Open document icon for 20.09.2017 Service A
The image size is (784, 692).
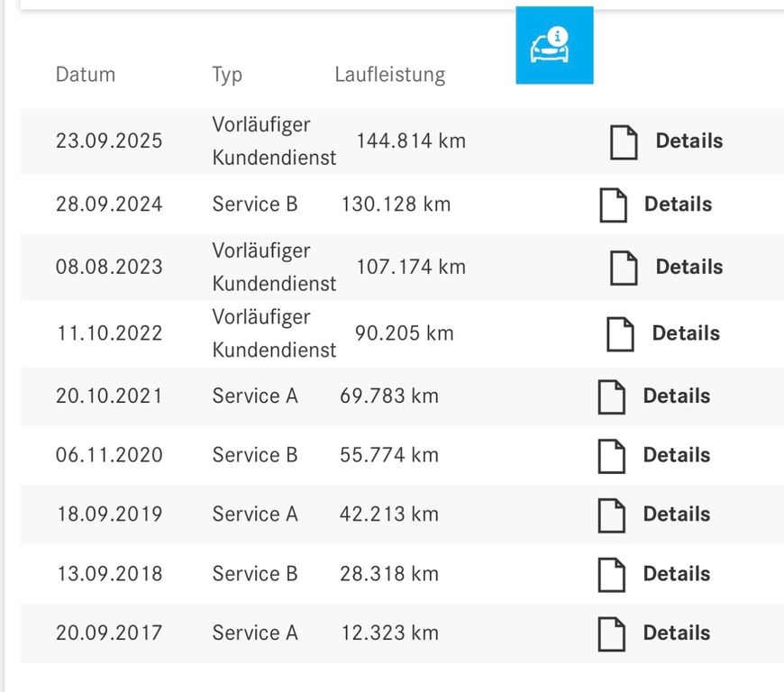click(612, 633)
